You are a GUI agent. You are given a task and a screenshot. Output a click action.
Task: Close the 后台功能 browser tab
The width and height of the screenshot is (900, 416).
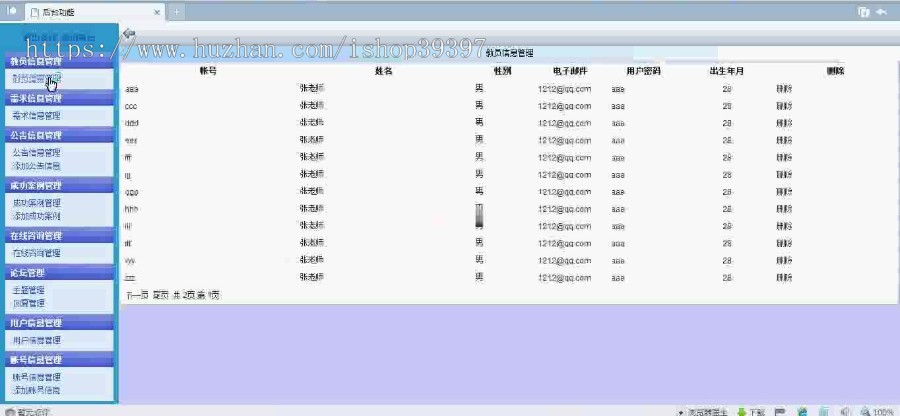[157, 12]
